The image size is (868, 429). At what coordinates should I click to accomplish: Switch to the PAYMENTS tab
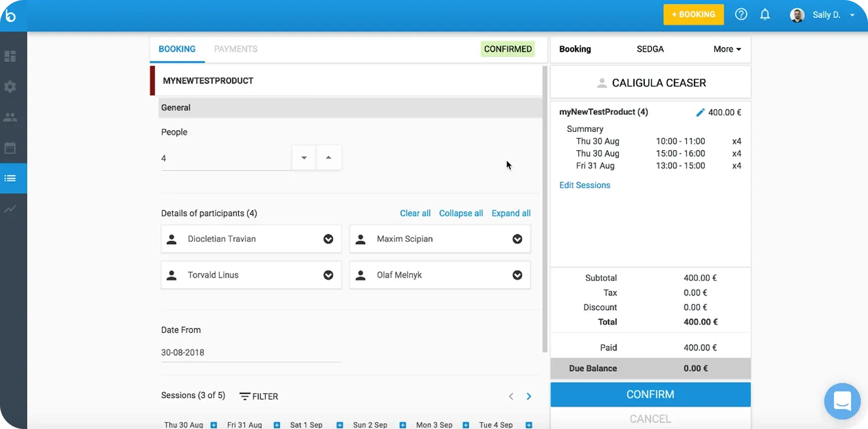(235, 49)
